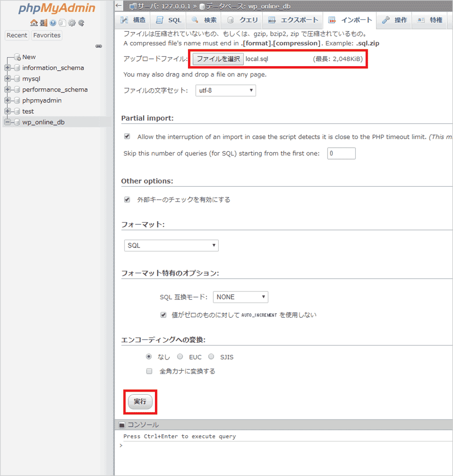Click the phpMyAdmin home icon
The width and height of the screenshot is (453, 476).
pyautogui.click(x=34, y=23)
